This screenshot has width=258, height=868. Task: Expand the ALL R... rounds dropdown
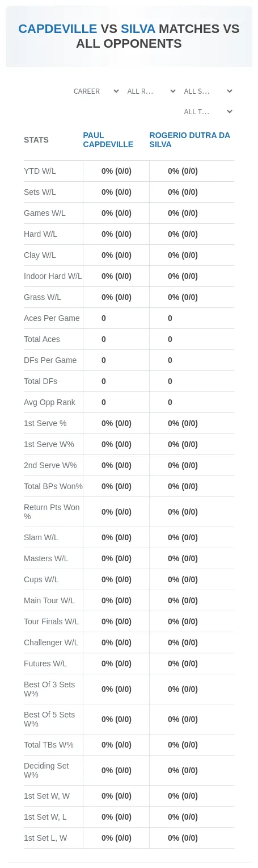151,91
